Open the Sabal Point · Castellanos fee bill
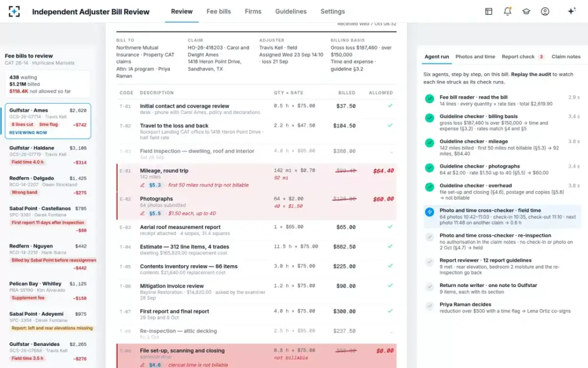The width and height of the screenshot is (588, 368). [x=48, y=219]
